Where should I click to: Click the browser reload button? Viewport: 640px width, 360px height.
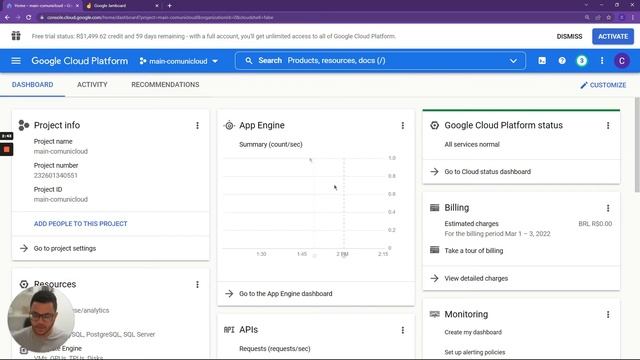click(x=29, y=18)
